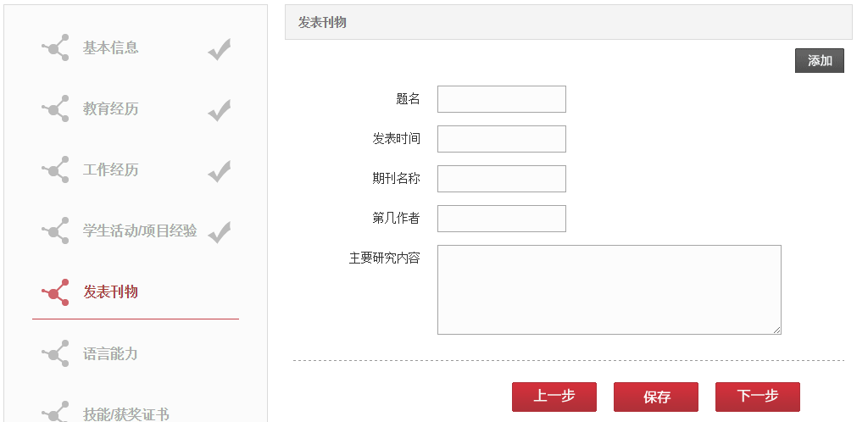
Task: Click the node icon beside 学生活动/项目经验
Action: pos(55,230)
